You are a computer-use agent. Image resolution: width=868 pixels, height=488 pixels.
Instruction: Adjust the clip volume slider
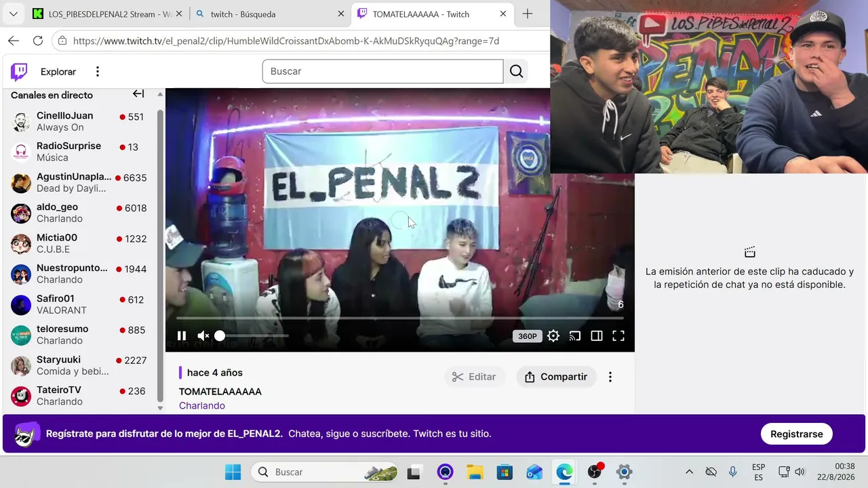(x=251, y=335)
